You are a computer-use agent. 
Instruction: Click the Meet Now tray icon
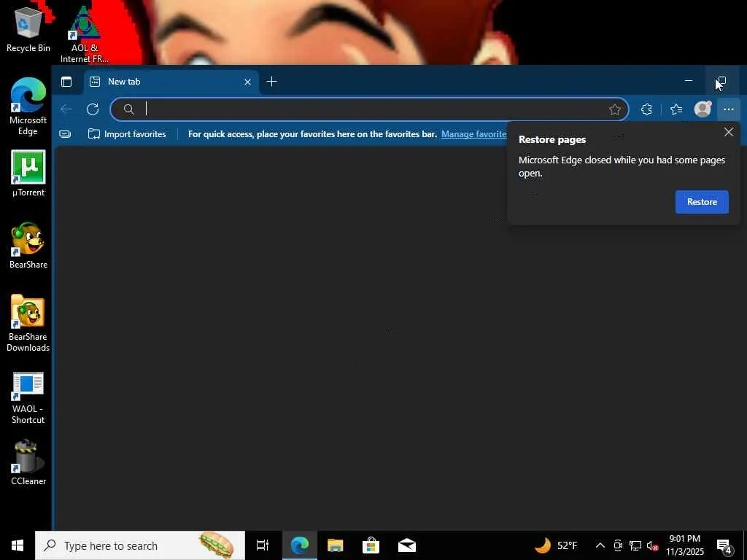click(618, 545)
